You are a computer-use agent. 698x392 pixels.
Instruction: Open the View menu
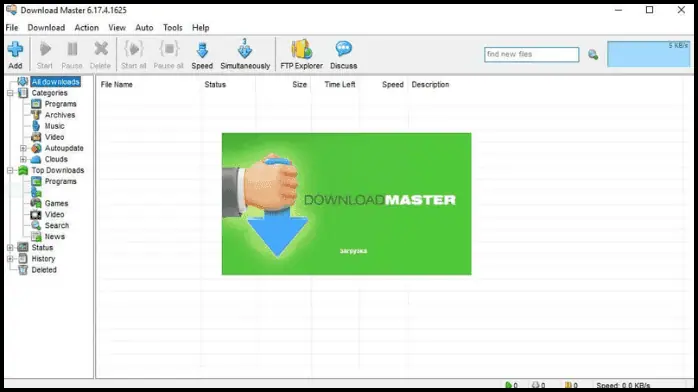117,28
